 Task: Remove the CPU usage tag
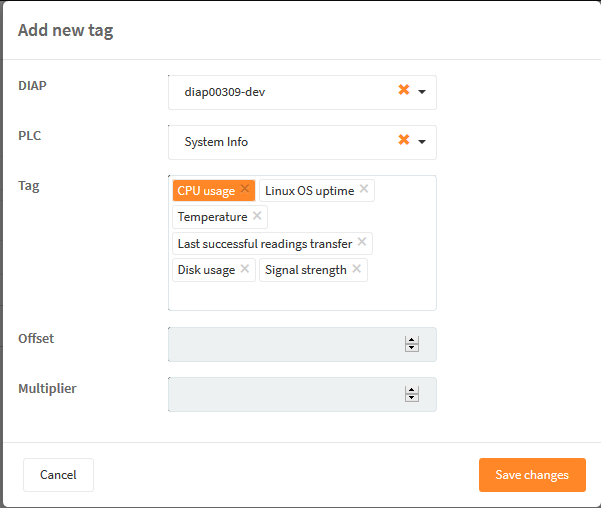click(x=245, y=189)
